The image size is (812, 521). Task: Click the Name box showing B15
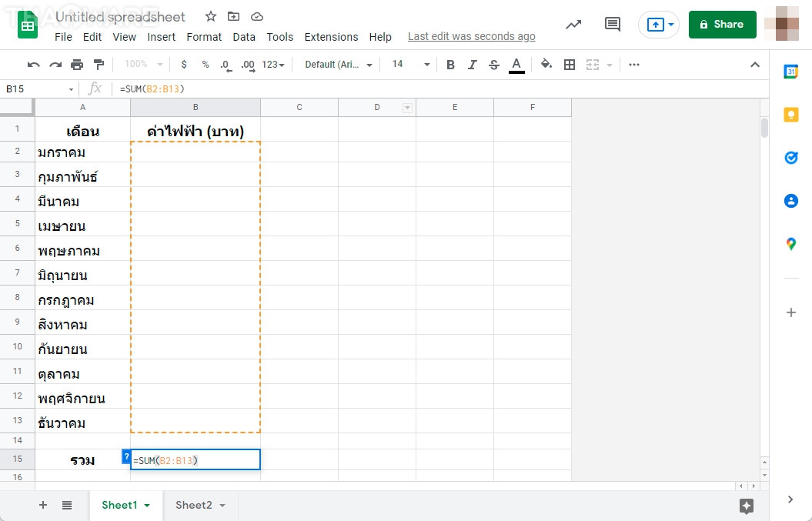click(x=35, y=89)
